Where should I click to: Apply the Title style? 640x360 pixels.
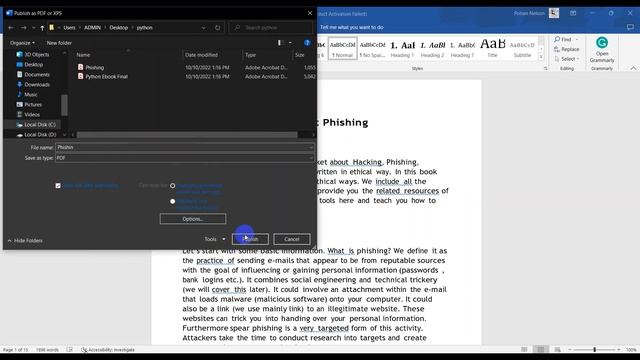click(x=493, y=49)
